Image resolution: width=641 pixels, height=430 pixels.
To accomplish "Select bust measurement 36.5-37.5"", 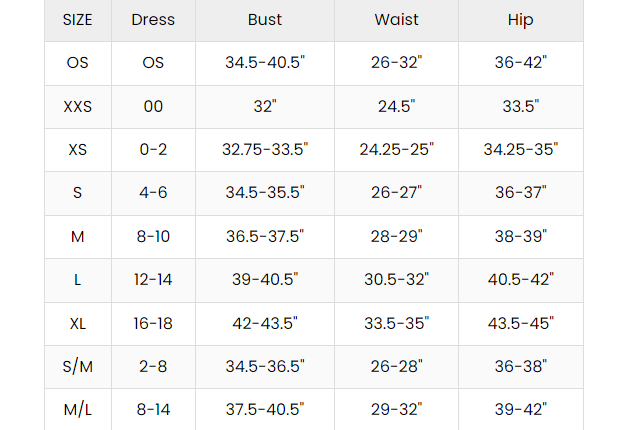I will point(265,237).
